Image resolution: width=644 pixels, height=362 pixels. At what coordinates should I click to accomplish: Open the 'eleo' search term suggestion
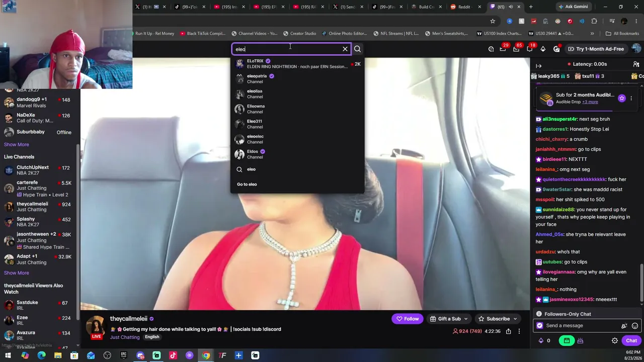click(298, 169)
